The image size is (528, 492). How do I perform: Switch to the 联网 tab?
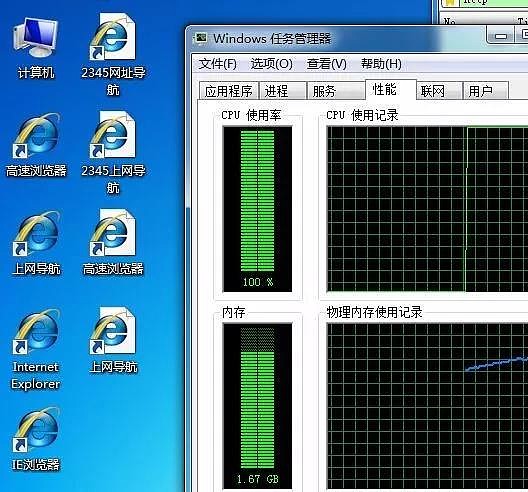pyautogui.click(x=439, y=91)
